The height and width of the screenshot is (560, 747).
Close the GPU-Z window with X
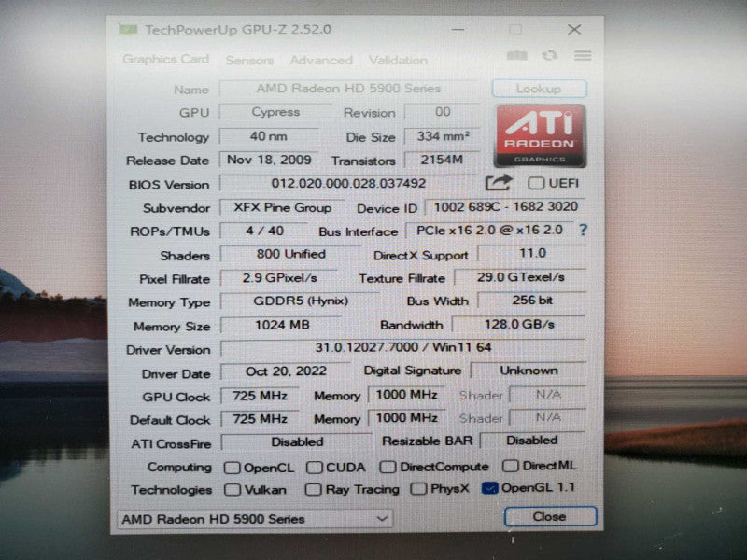(574, 30)
